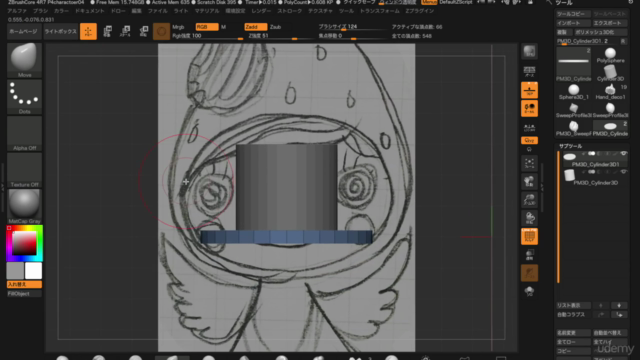Image resolution: width=640 pixels, height=360 pixels.
Task: Toggle the transparency button on the right shelf
Action: pos(529,255)
